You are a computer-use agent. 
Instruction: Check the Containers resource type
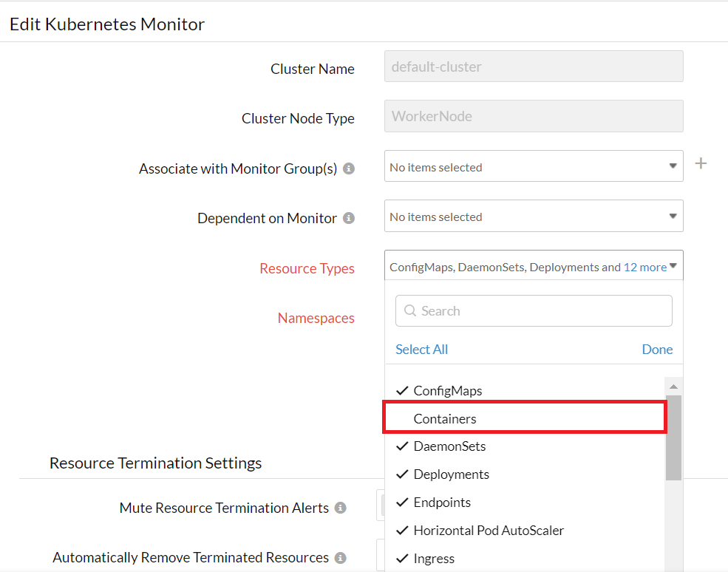click(x=445, y=419)
